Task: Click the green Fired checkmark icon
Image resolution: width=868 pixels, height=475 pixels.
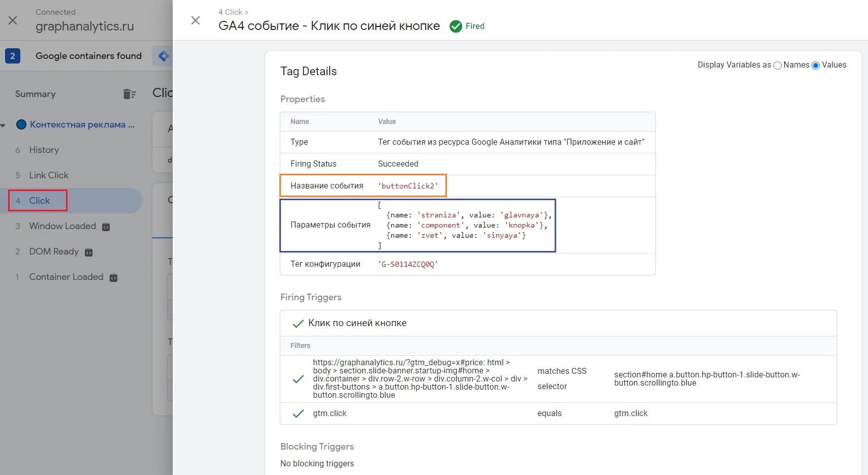Action: coord(456,26)
